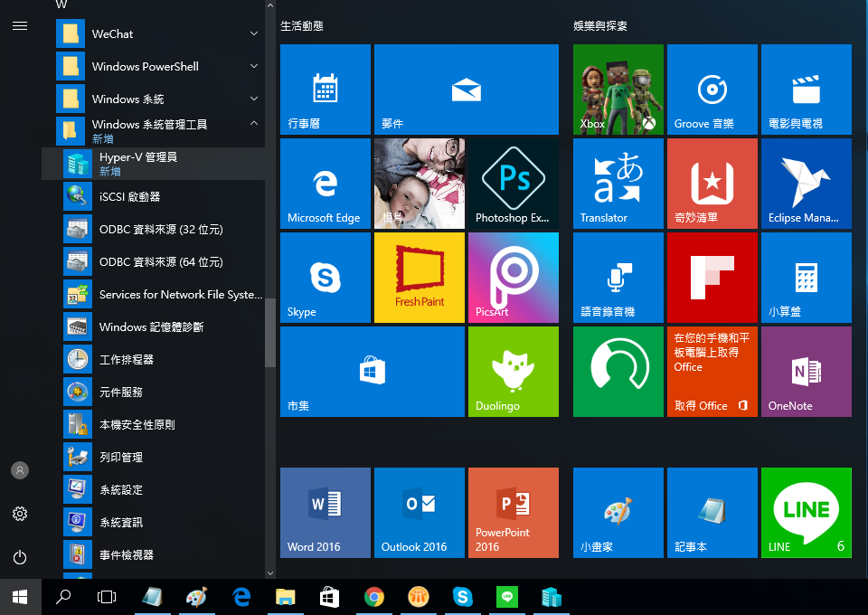Open the Paint tile (小畫家)
The height and width of the screenshot is (615, 868).
point(618,513)
